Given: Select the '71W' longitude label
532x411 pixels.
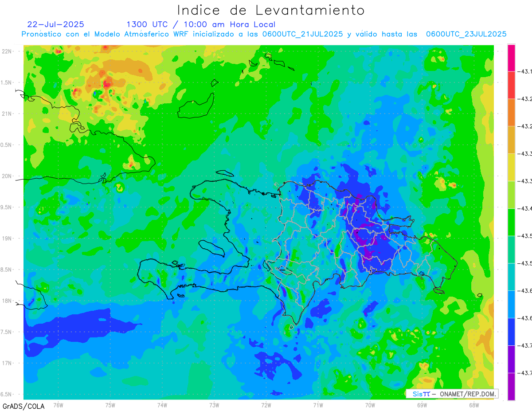Looking at the screenshot, I should [x=318, y=405].
